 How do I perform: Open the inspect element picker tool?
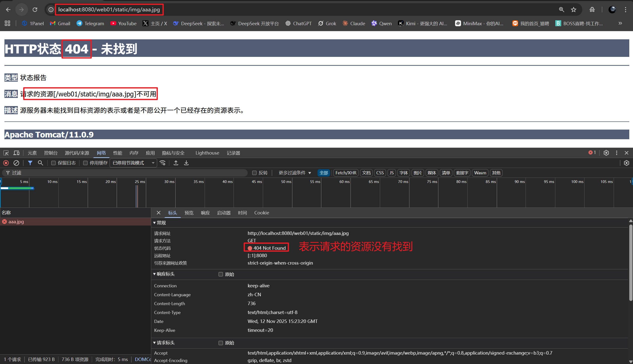6,153
